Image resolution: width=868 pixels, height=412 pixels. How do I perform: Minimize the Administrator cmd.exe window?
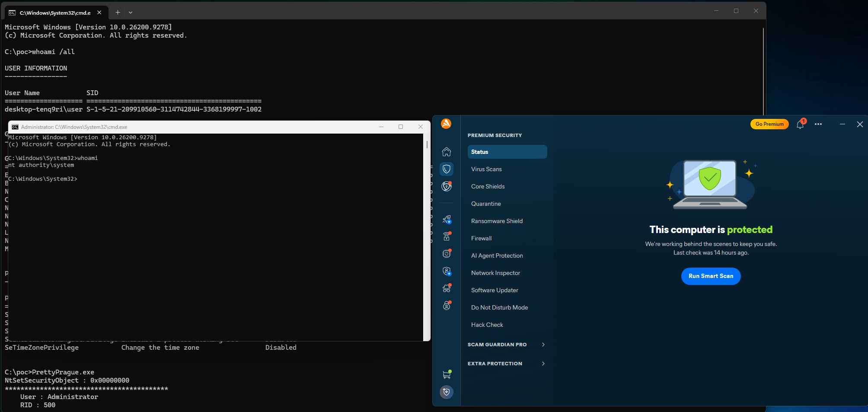point(381,127)
